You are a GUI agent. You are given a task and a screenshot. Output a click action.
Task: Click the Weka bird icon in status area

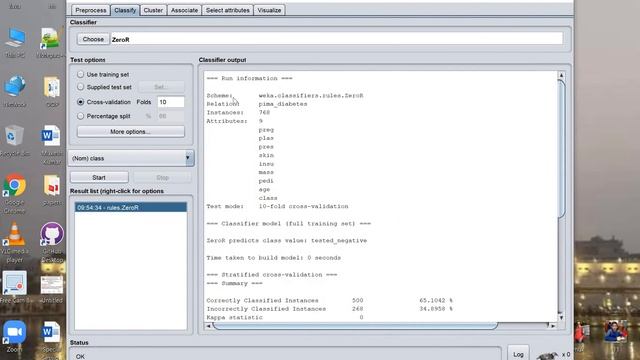[548, 355]
